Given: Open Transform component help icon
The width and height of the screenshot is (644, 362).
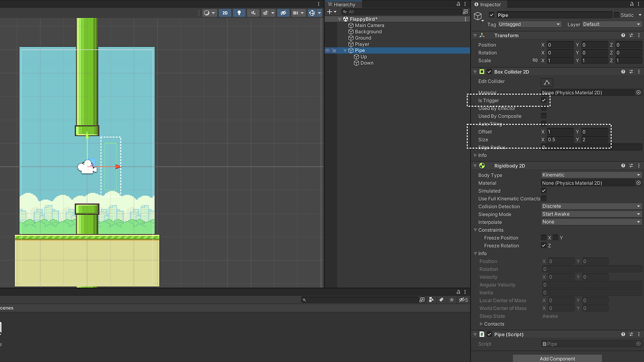Looking at the screenshot, I should click(623, 35).
